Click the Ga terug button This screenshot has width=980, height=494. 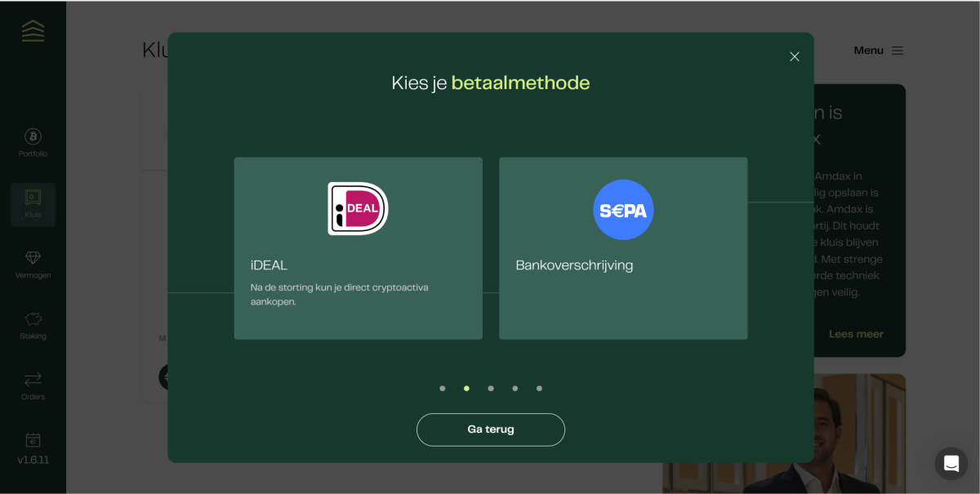491,429
